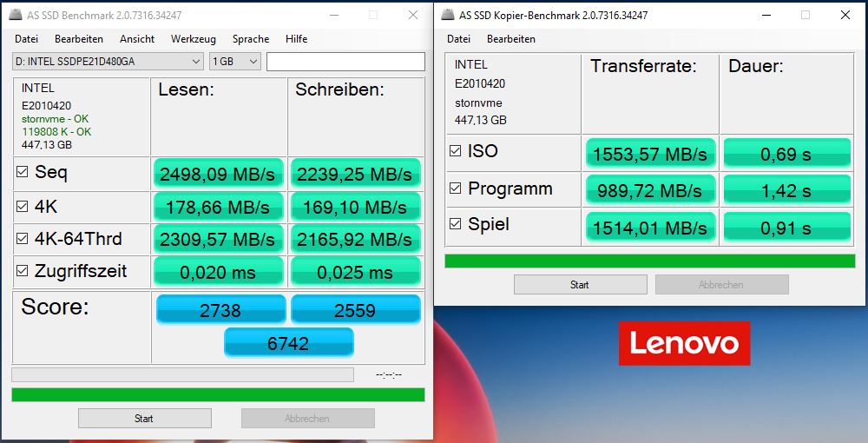Click Abbrechen in AS SSD Benchmark window
Viewport: 868px width, 443px height.
(308, 419)
